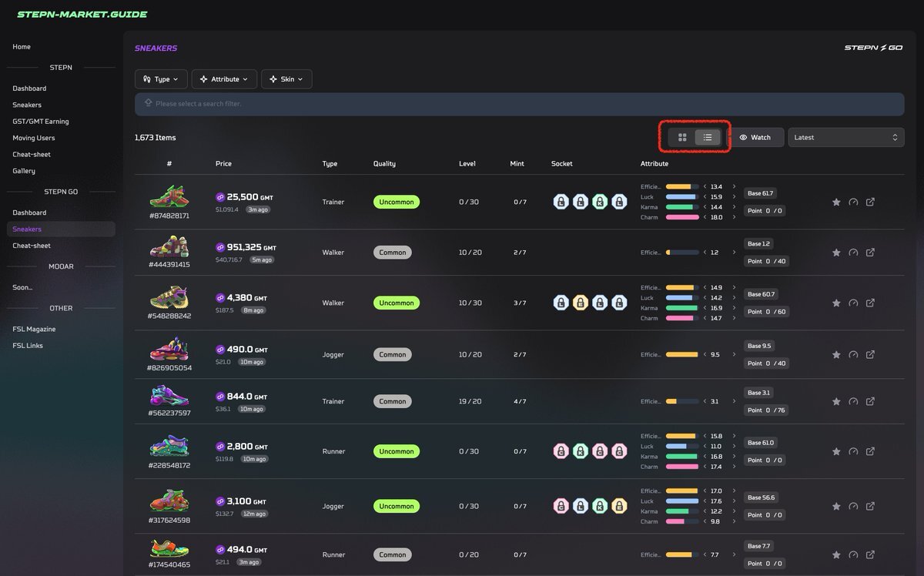Increase Efficiency value 1.2 on sneaker #444391415
Screen dimensions: 924x576
734,252
